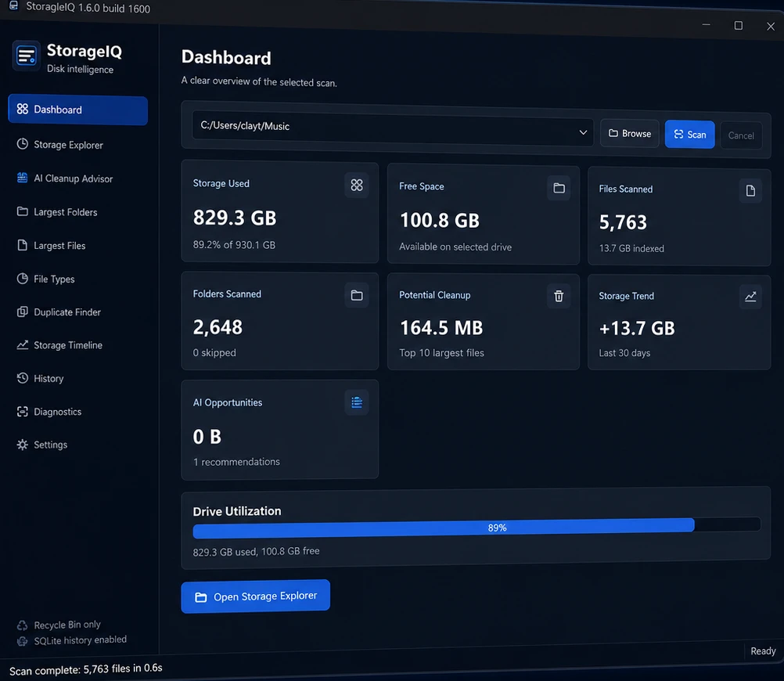784x681 pixels.
Task: Expand the scan path dropdown arrow
Action: point(583,132)
